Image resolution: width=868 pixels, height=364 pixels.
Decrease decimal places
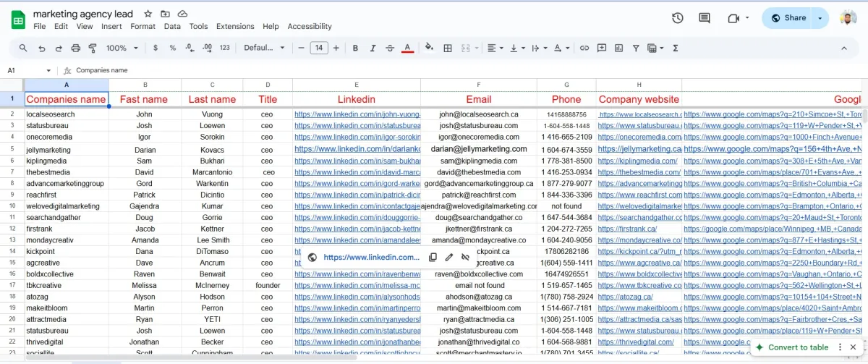tap(190, 48)
